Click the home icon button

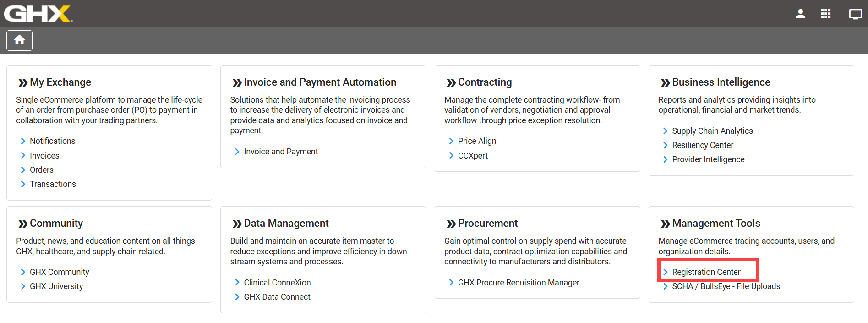pyautogui.click(x=19, y=40)
